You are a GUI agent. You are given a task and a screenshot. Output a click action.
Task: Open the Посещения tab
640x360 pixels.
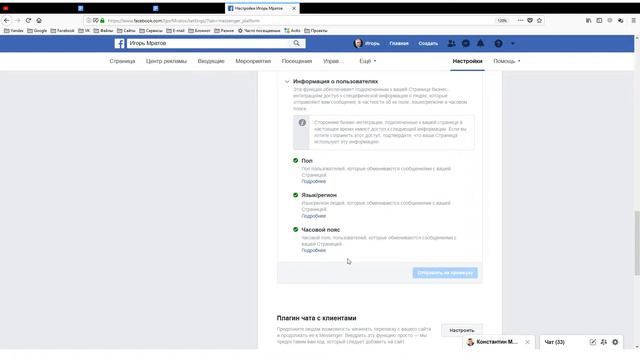[x=297, y=61]
